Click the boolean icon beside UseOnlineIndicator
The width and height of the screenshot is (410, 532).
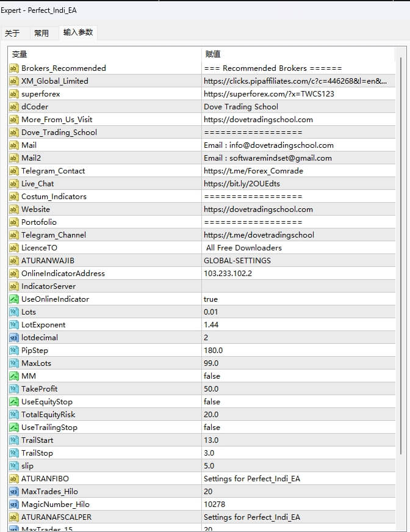pyautogui.click(x=14, y=299)
